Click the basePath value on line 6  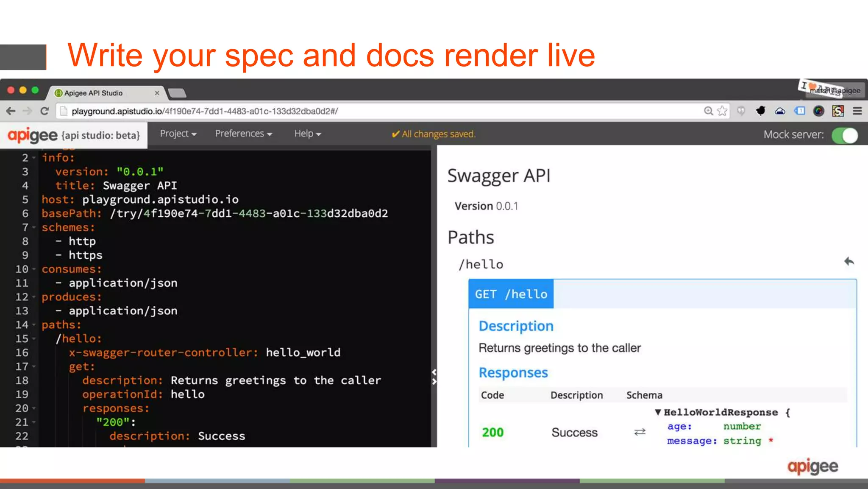click(249, 213)
